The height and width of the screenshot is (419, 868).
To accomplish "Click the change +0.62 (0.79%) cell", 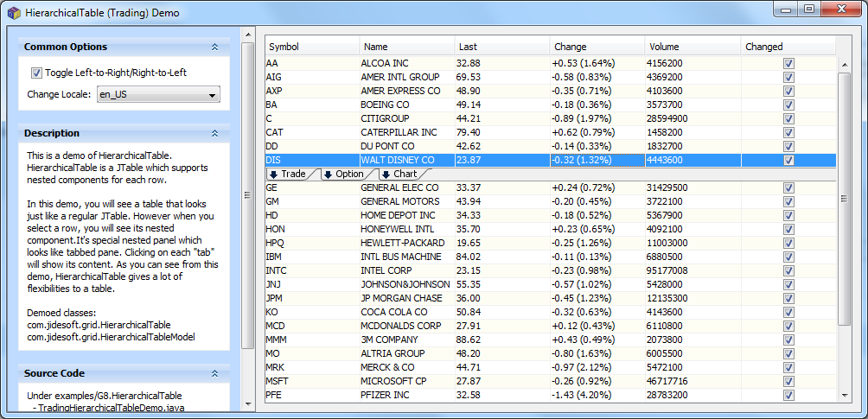I will pos(597,133).
